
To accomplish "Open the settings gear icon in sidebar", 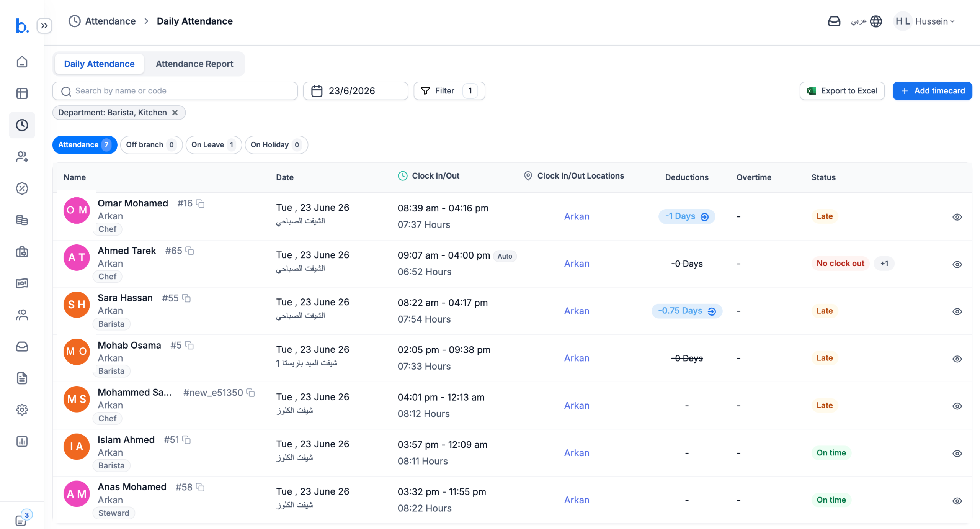I will 22,410.
